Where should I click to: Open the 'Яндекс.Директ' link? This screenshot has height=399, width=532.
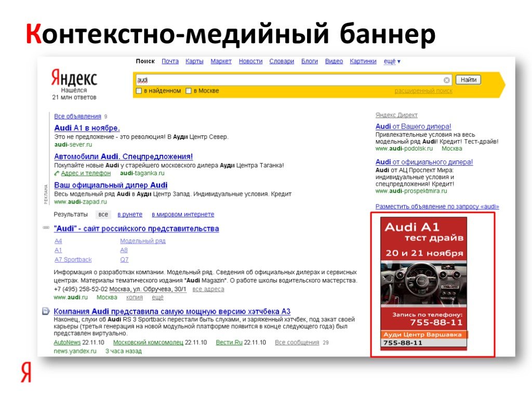(x=396, y=115)
